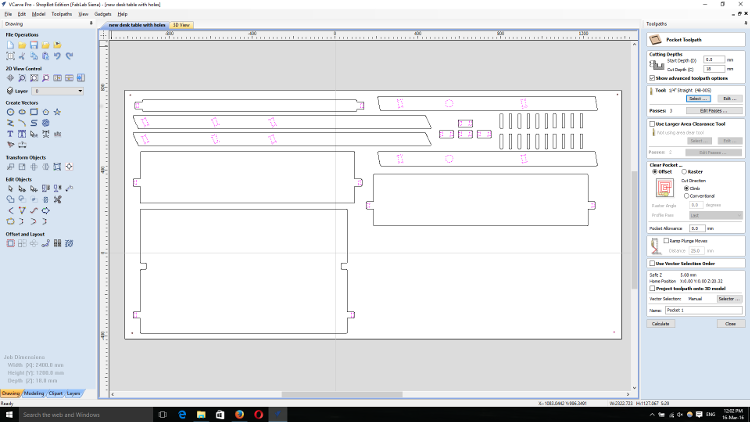Open the Nest Parts tool
This screenshot has height=422, width=750.
tap(69, 244)
